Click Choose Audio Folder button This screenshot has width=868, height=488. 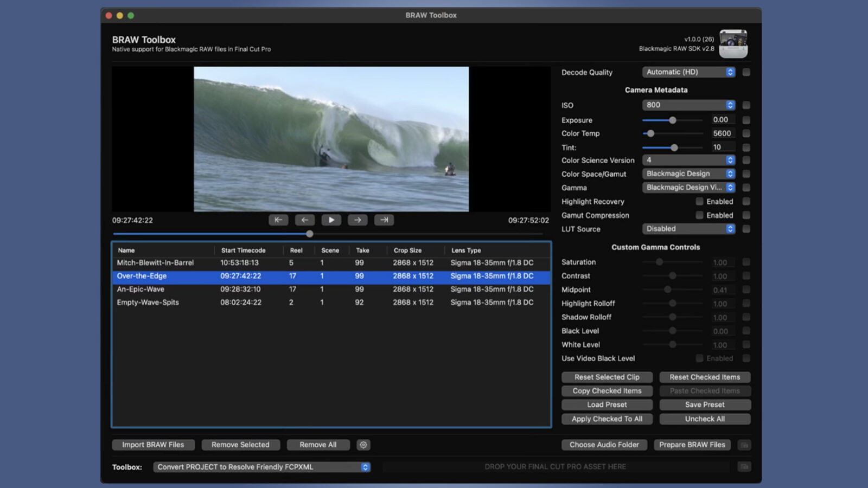click(x=604, y=445)
